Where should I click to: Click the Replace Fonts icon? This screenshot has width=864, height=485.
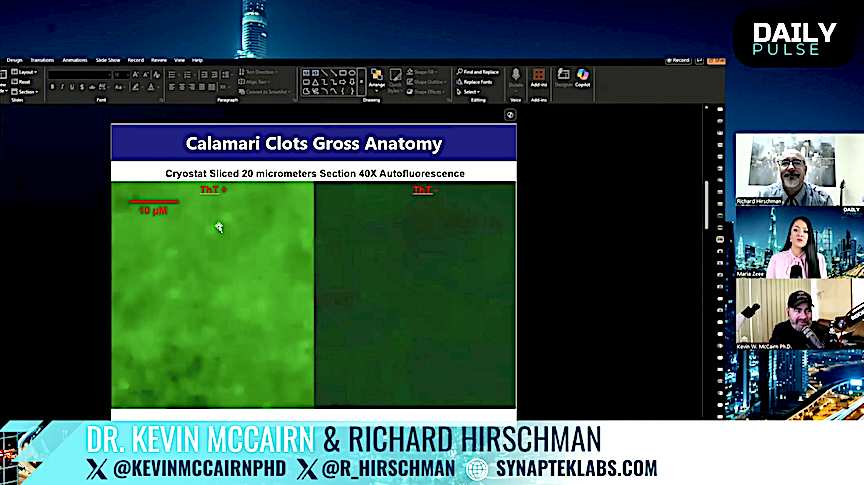tap(478, 82)
